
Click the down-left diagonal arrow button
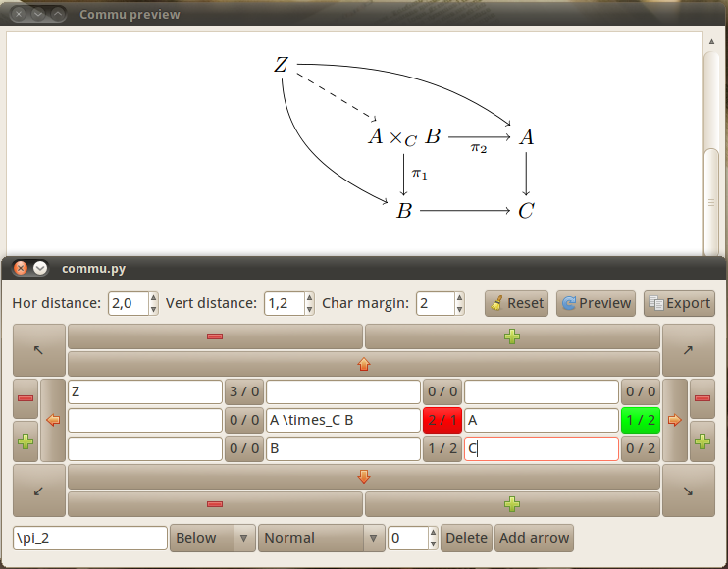[39, 491]
